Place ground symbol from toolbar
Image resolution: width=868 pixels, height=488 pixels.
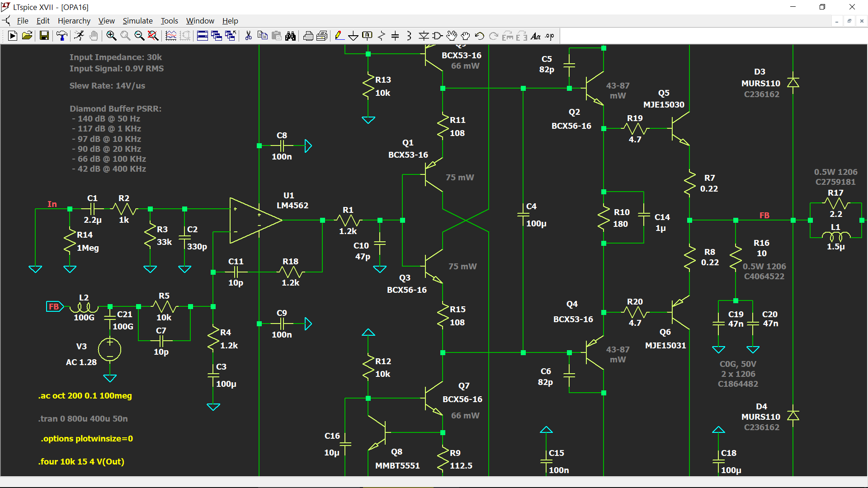[x=353, y=36]
